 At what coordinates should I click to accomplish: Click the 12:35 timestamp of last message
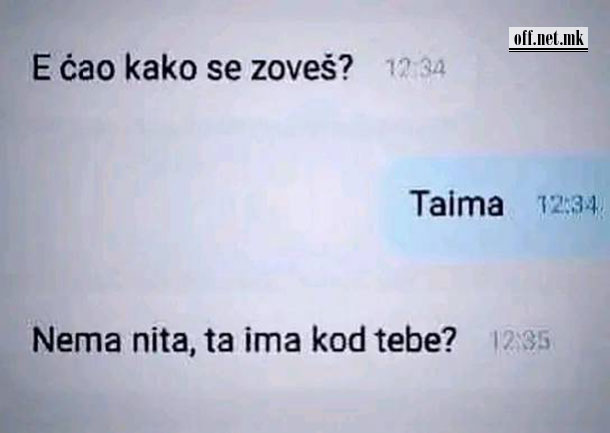click(521, 341)
